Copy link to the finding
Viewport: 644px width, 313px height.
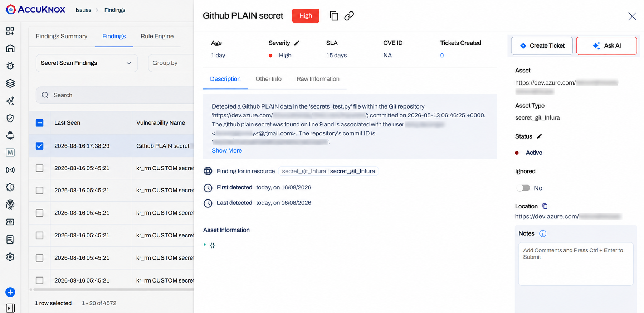coord(349,16)
